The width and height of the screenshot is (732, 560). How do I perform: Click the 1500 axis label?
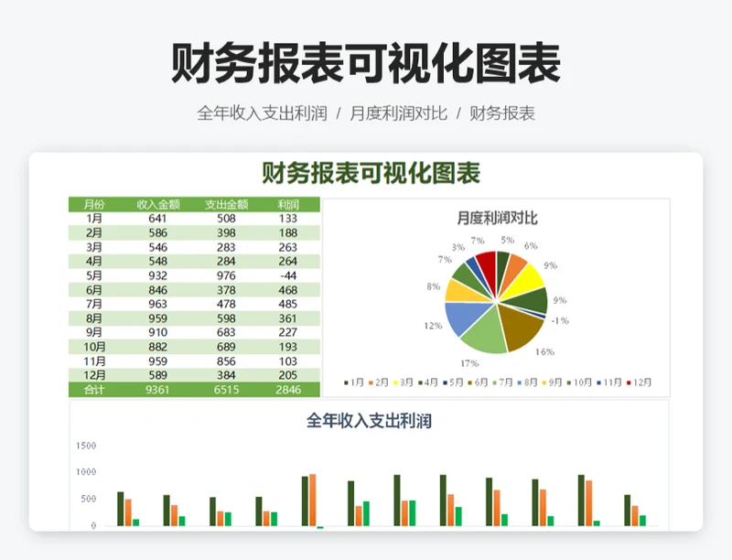click(x=86, y=446)
